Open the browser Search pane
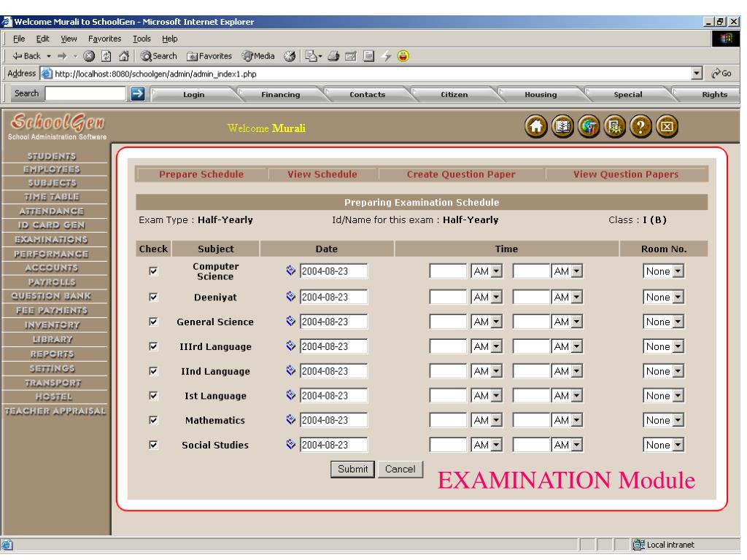Image resolution: width=747 pixels, height=560 pixels. point(158,56)
